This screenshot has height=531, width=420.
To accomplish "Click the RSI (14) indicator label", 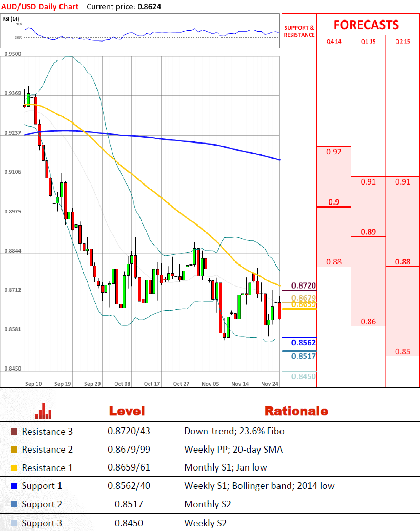I will (x=11, y=18).
